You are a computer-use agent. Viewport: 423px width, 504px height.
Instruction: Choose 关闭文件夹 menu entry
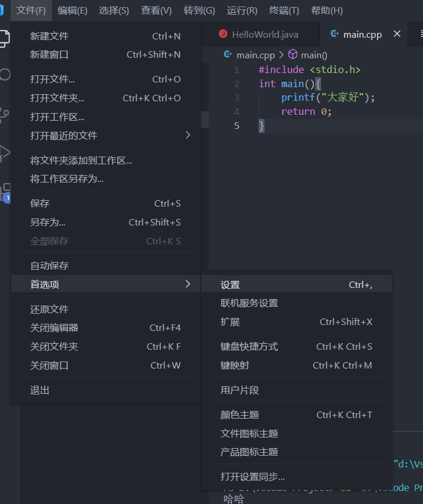[106, 346]
